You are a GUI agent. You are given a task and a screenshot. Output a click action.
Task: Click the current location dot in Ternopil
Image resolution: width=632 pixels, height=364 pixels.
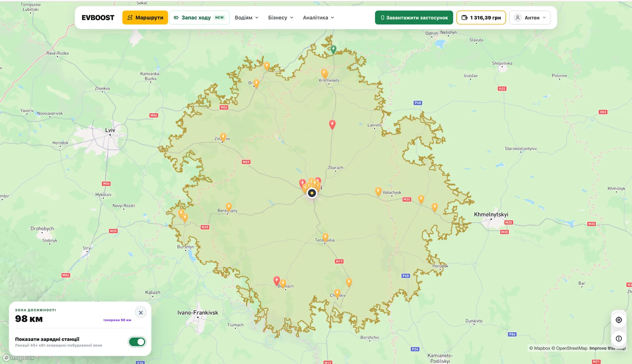pos(312,193)
